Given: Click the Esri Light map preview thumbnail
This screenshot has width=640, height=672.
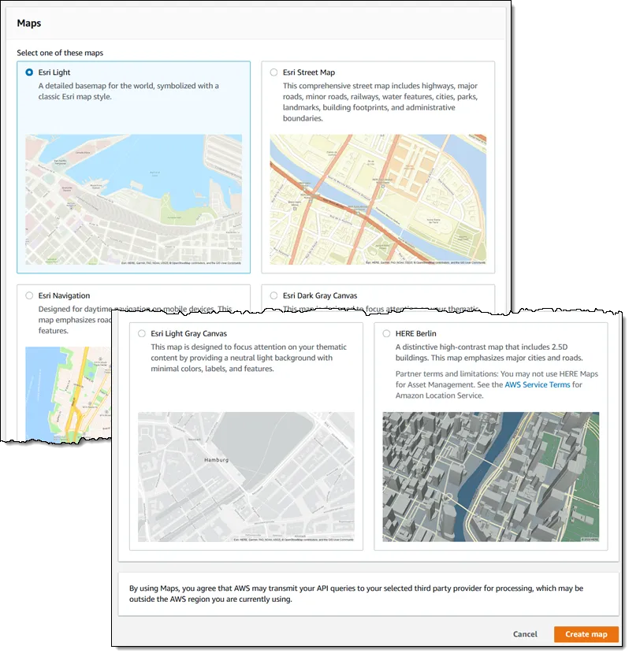Looking at the screenshot, I should 133,199.
